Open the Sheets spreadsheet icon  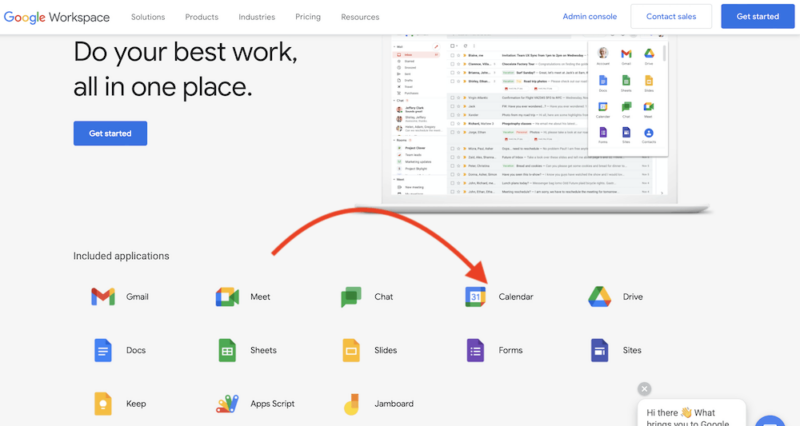point(227,350)
